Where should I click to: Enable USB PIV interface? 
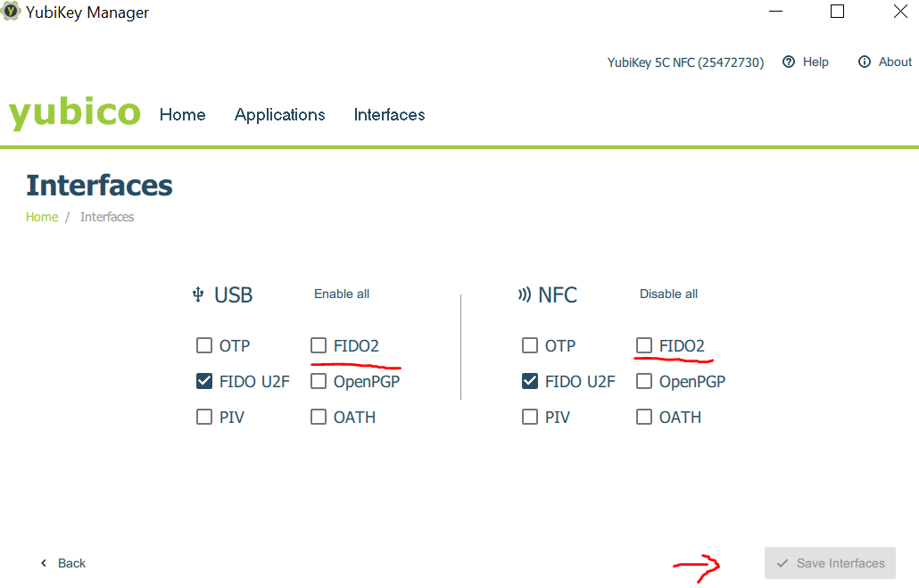[204, 417]
